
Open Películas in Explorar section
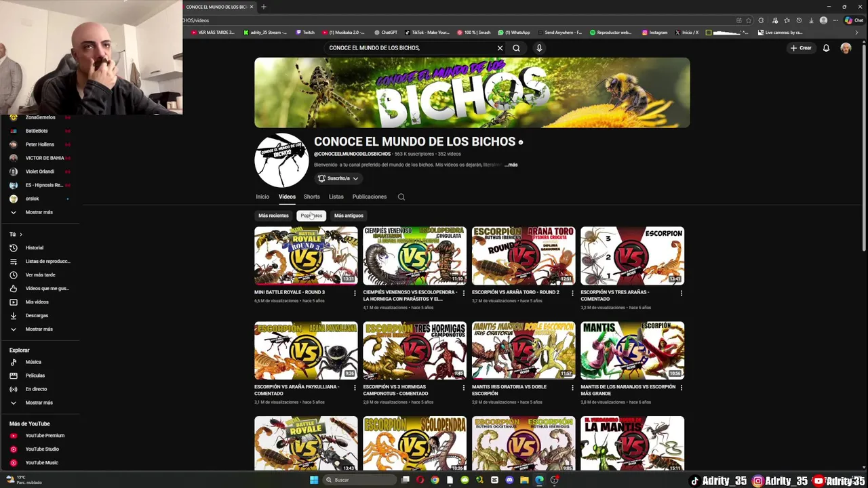coord(35,375)
